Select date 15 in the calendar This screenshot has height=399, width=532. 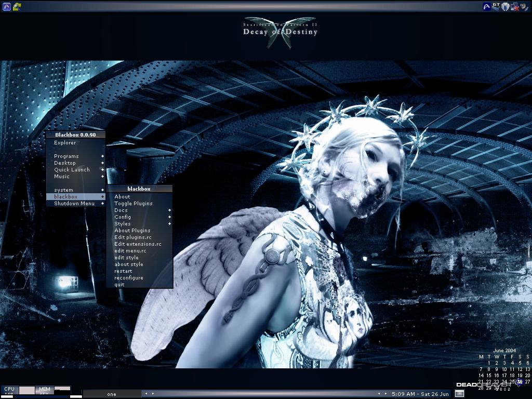click(488, 375)
